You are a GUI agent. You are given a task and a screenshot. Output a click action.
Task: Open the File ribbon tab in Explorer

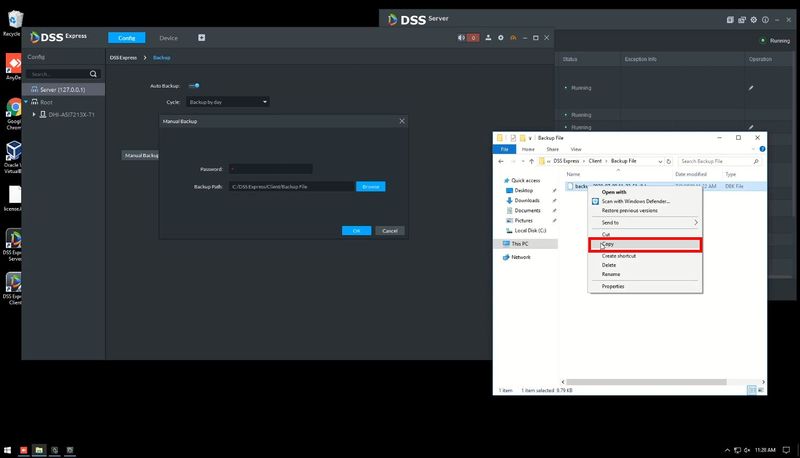505,149
